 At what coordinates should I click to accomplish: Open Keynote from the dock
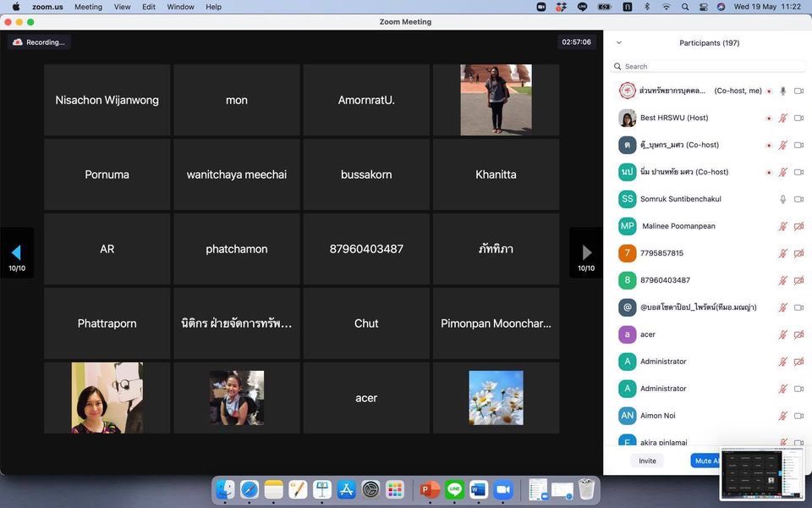point(321,489)
